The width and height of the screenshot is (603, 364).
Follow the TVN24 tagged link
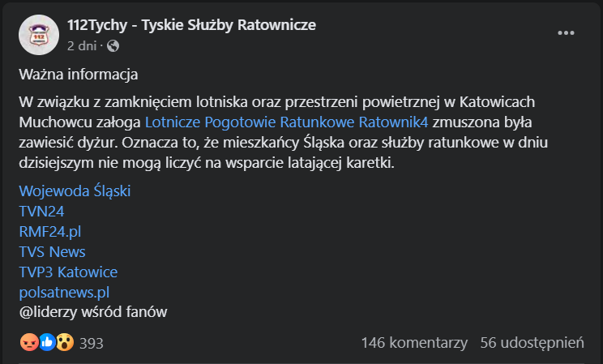pos(41,211)
